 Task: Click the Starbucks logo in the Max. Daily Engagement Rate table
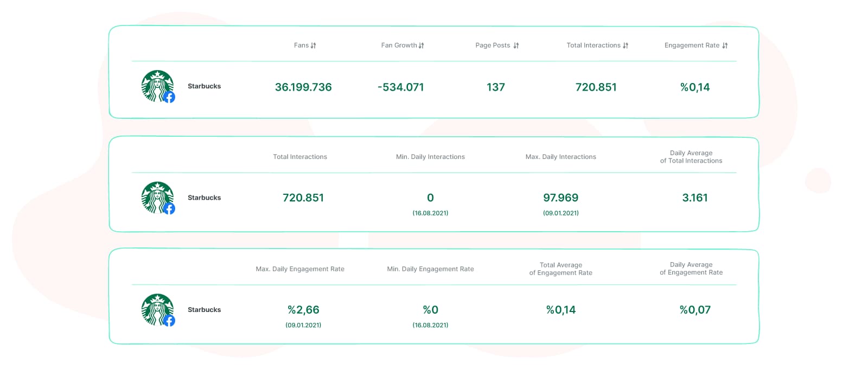click(158, 310)
